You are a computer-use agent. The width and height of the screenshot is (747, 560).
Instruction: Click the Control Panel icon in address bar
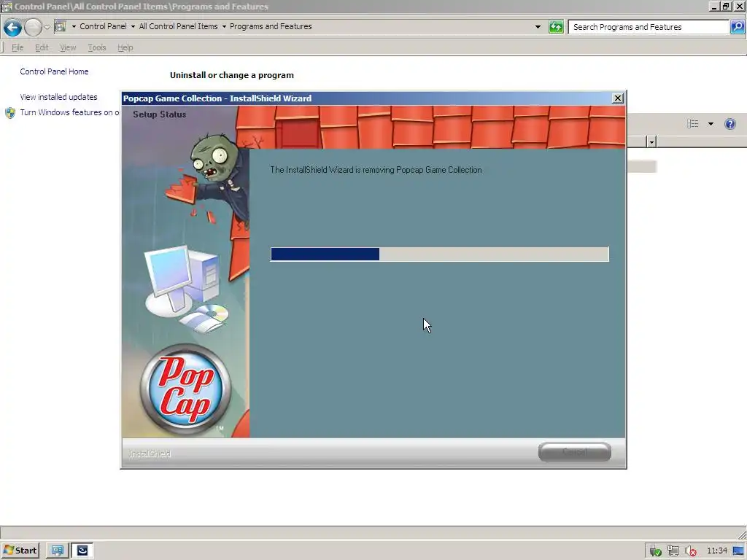[60, 26]
